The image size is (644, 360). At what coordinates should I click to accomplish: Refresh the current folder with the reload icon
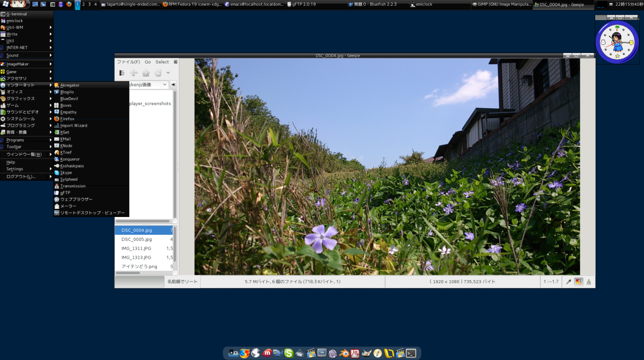tap(158, 73)
